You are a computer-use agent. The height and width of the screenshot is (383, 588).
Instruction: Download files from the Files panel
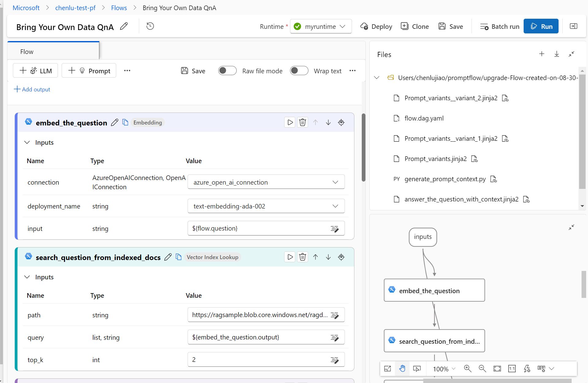556,54
